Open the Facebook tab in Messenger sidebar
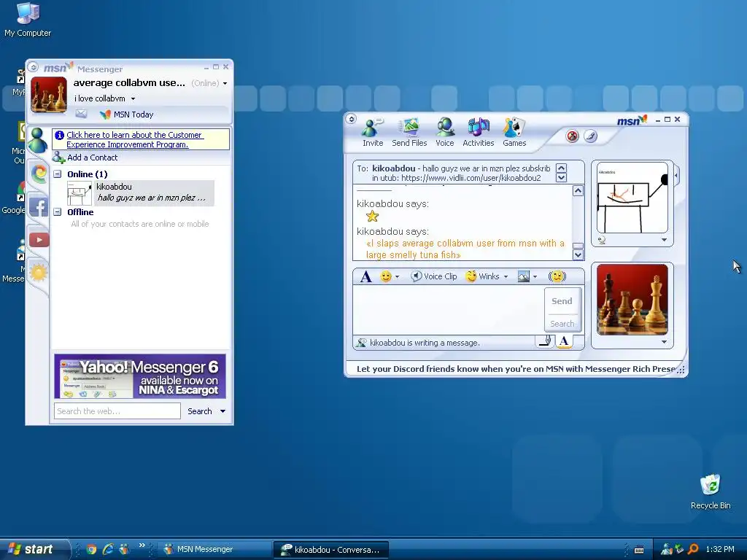Screen dimensions: 747x560 39,207
